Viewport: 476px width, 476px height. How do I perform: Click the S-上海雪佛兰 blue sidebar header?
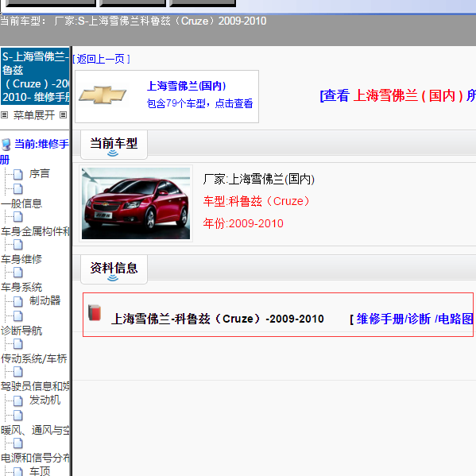pyautogui.click(x=35, y=76)
